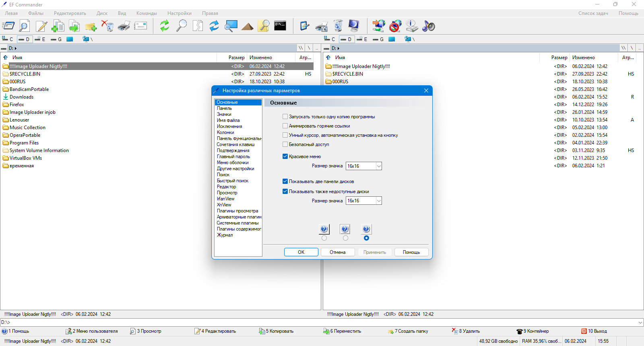Screen dimensions: 644x346
Task: Switch right panel to drive G
Action: point(378,39)
